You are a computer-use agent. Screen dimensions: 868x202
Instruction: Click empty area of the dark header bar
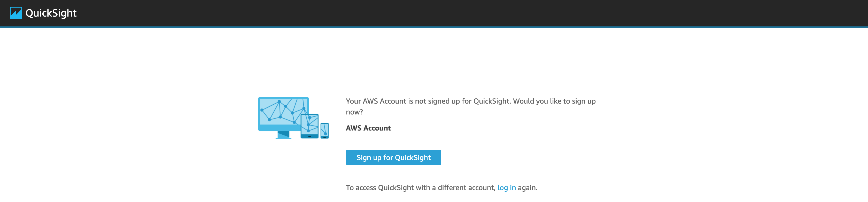coord(472,13)
